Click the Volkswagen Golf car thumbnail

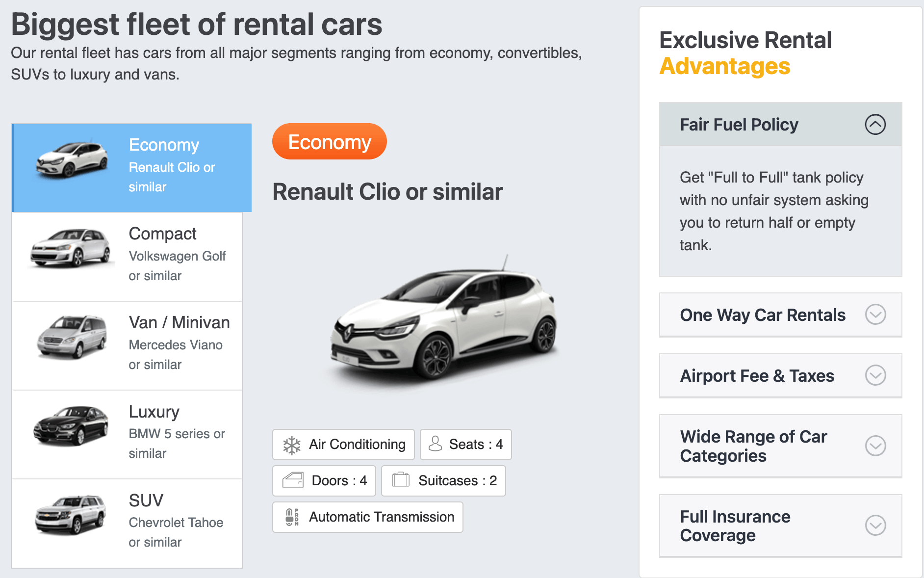(71, 248)
